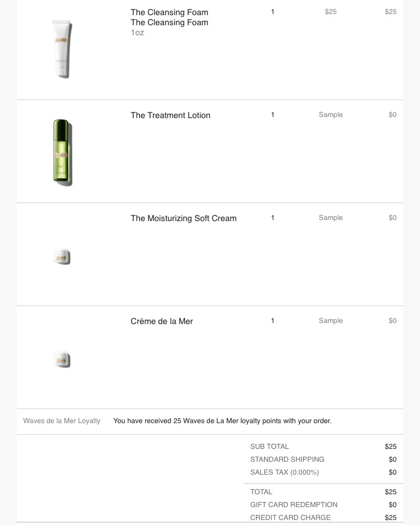Click the STANDARD SHIPPING label
Viewport: 420px width, 525px height.
[x=287, y=460]
